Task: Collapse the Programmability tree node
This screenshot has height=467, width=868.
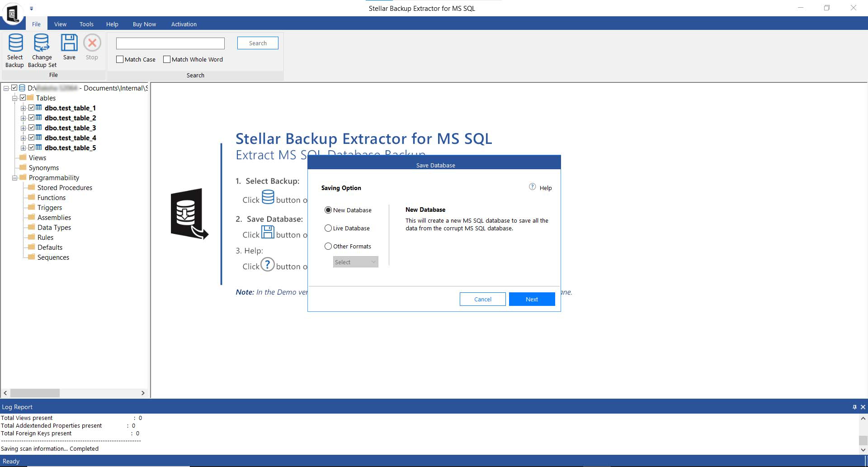Action: 14,178
